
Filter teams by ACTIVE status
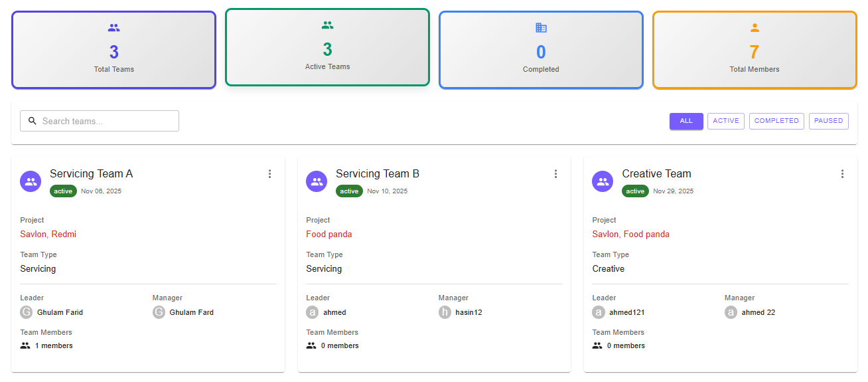(x=726, y=121)
